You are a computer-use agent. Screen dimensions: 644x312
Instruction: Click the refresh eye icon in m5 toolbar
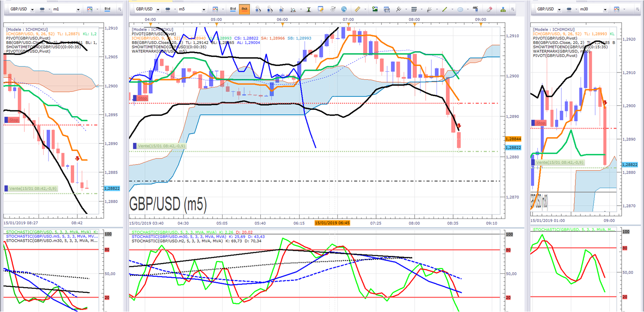point(333,9)
